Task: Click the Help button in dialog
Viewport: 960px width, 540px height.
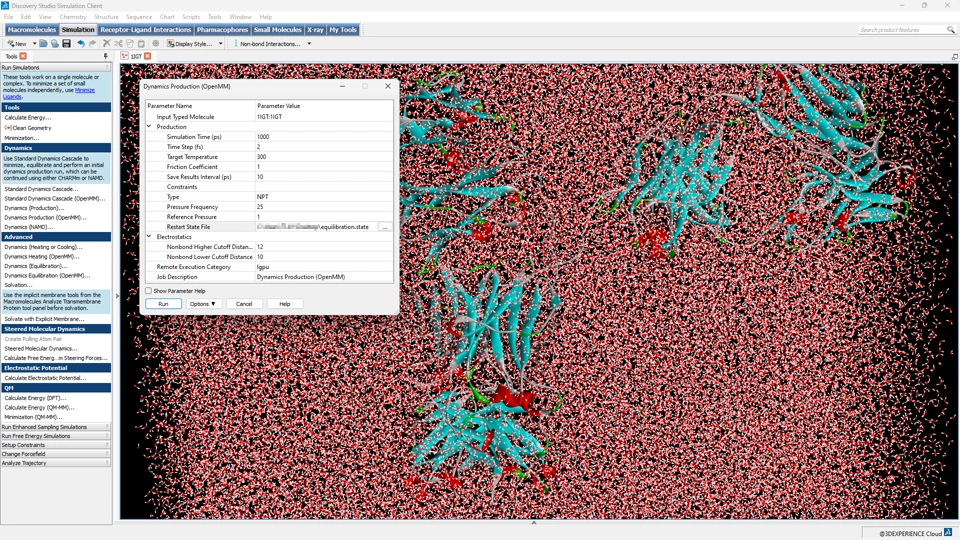Action: tap(285, 304)
